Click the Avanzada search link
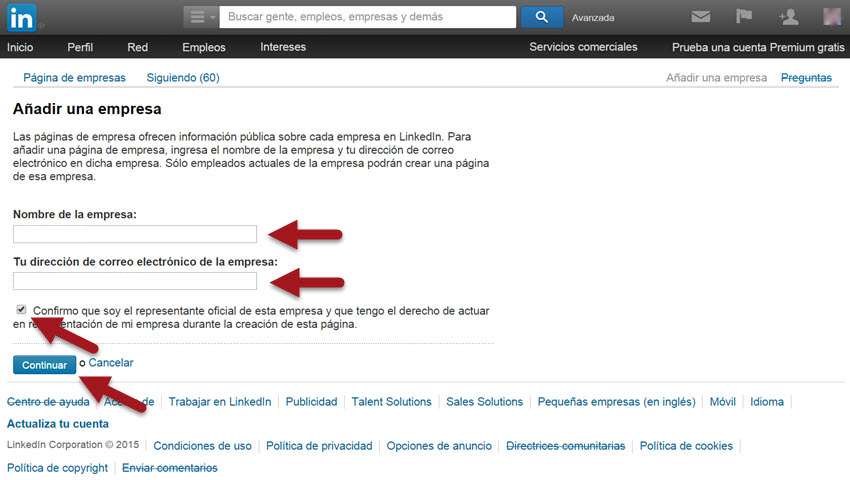Screen dimensions: 850x480 [x=593, y=18]
